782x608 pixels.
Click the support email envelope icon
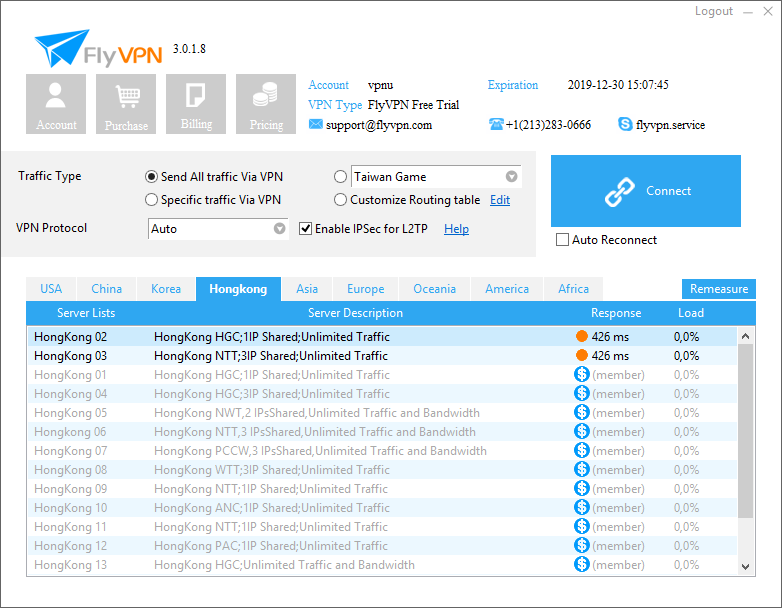point(315,124)
